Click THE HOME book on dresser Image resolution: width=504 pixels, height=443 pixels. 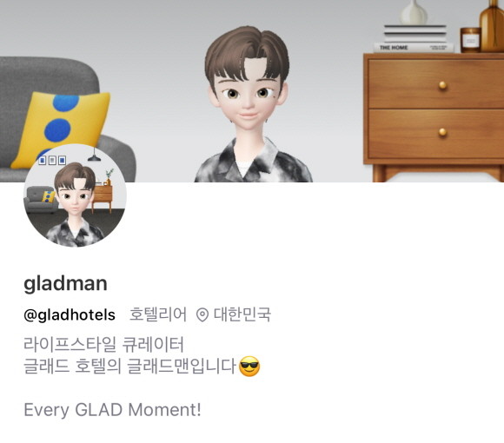[414, 48]
